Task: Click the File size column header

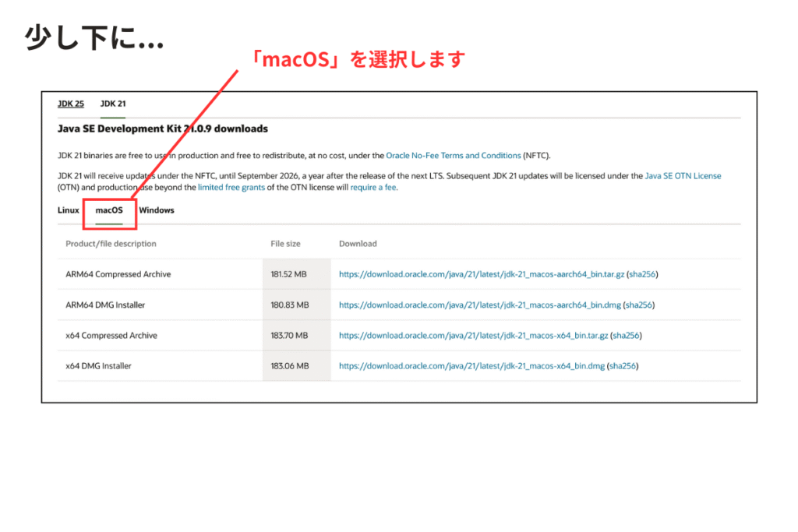Action: pos(285,244)
